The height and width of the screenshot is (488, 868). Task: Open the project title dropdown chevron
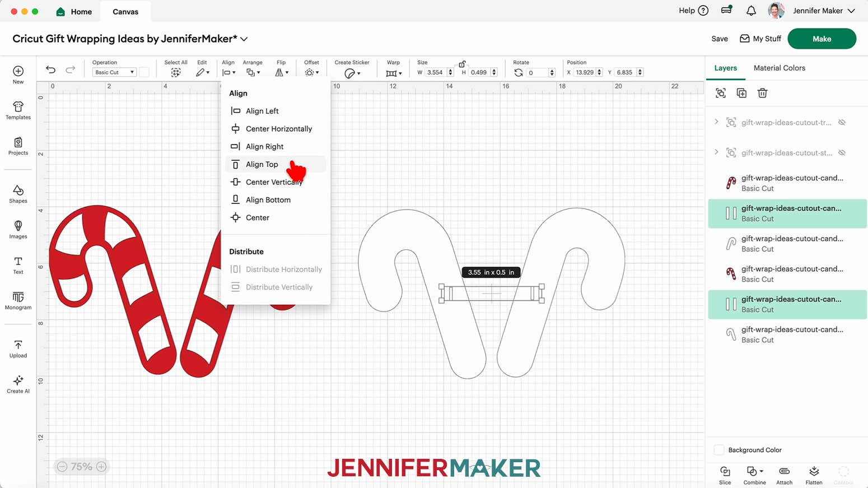point(244,39)
